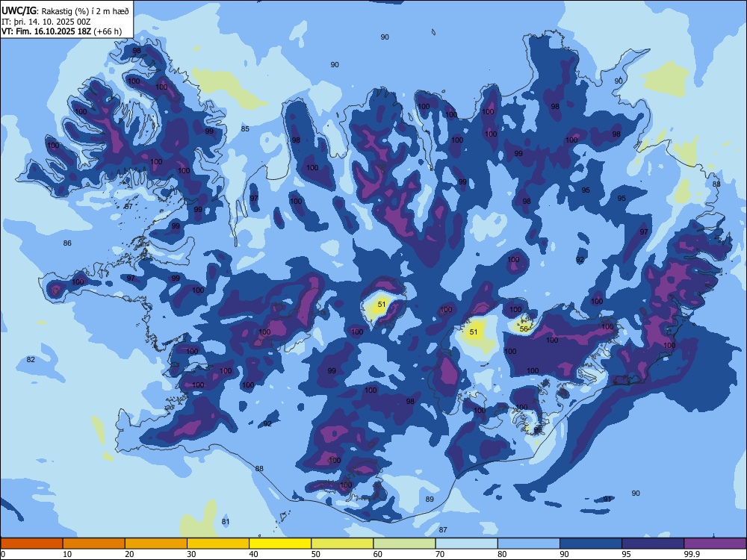The height and width of the screenshot is (560, 747).
Task: Click the light green 60–70 legend swatch
Action: (x=404, y=544)
